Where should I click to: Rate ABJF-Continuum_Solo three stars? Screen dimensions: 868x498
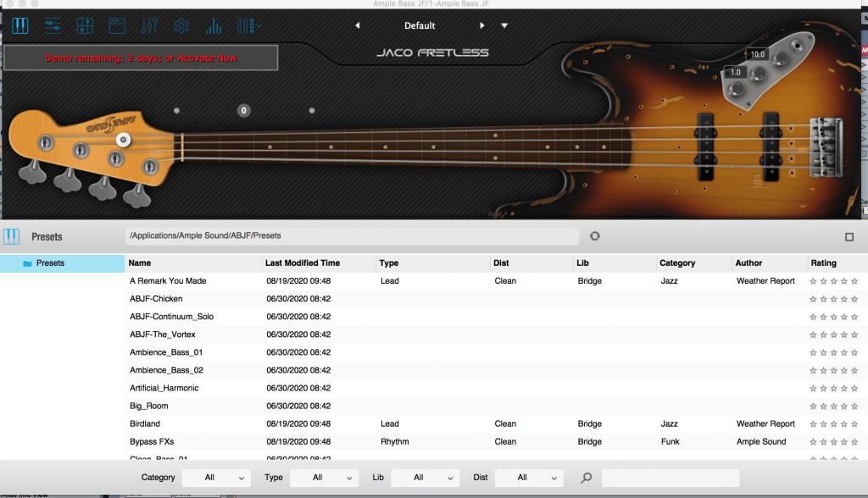[834, 317]
